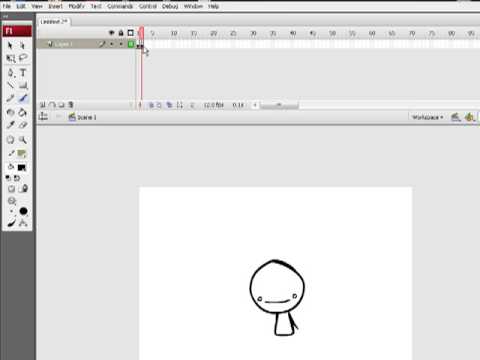Select the Paint Bucket tool
480x360 pixels.
point(23,113)
